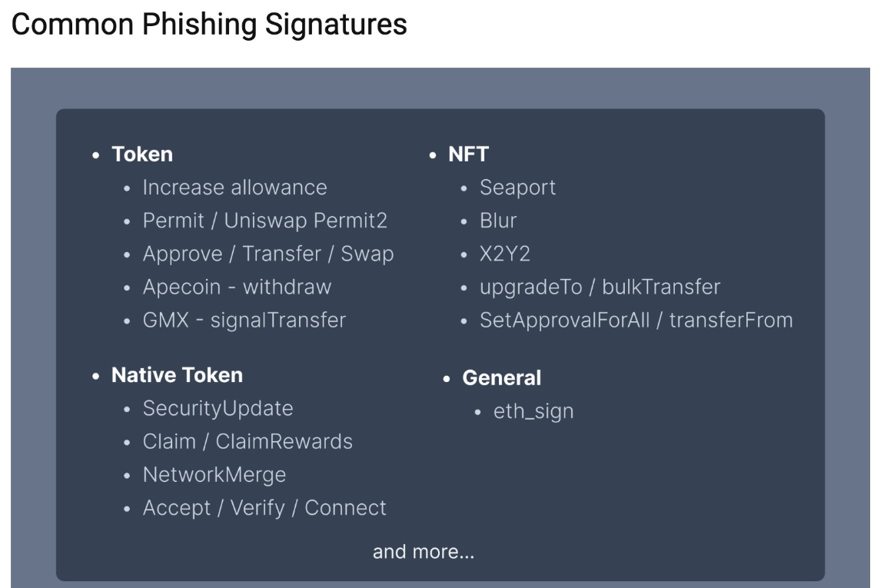Click the "GMX - signalTransfer" item
Image resolution: width=884 pixels, height=588 pixels.
point(244,320)
